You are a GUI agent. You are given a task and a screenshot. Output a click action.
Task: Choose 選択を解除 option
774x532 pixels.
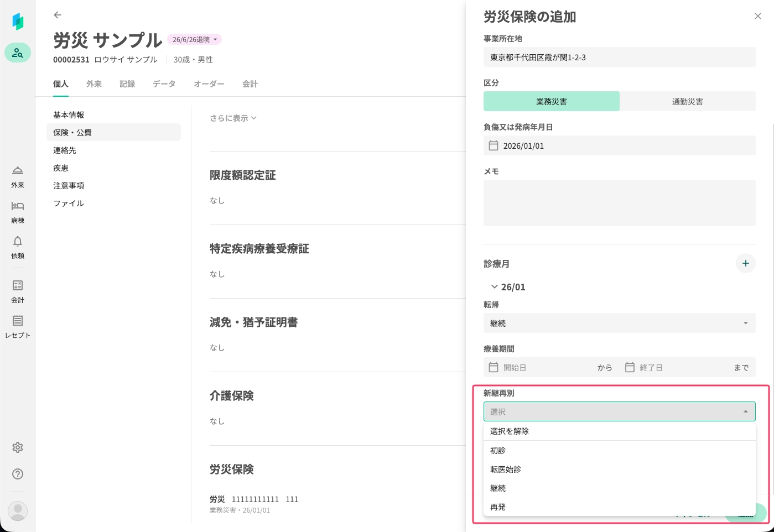[620, 431]
